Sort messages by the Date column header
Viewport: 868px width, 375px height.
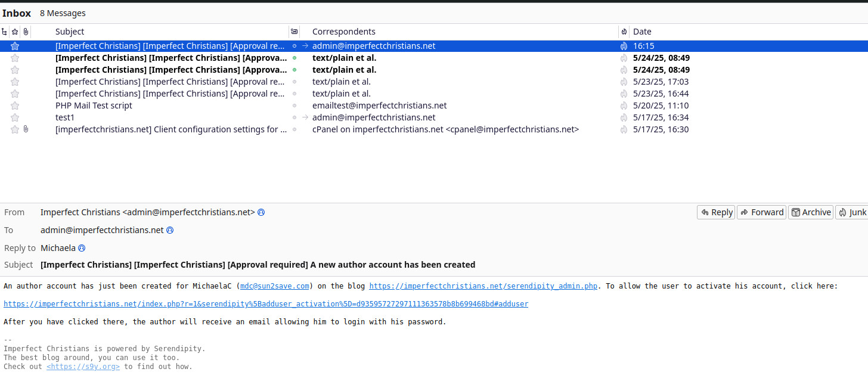pyautogui.click(x=641, y=31)
